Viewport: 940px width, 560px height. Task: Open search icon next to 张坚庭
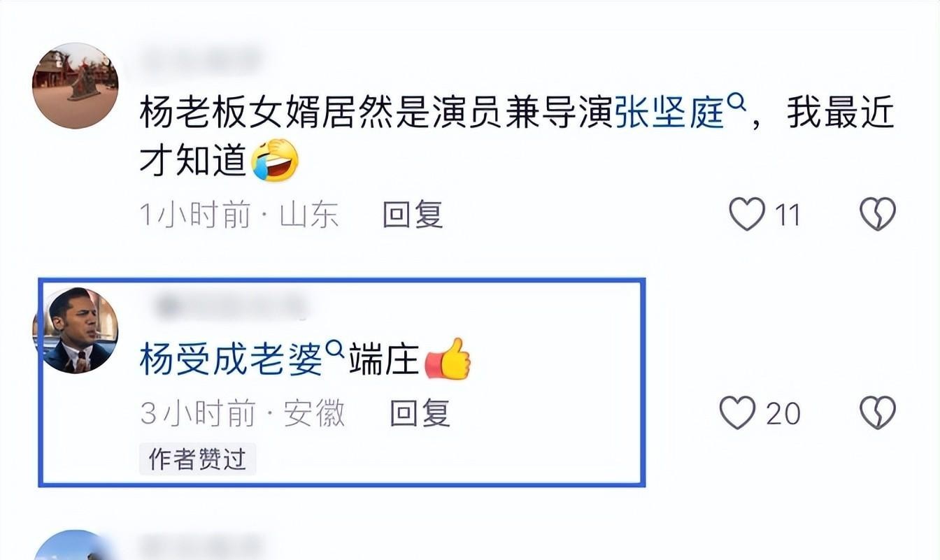click(x=735, y=103)
